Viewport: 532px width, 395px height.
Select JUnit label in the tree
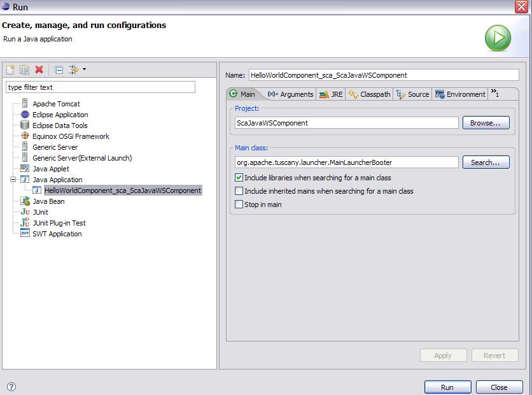(40, 212)
